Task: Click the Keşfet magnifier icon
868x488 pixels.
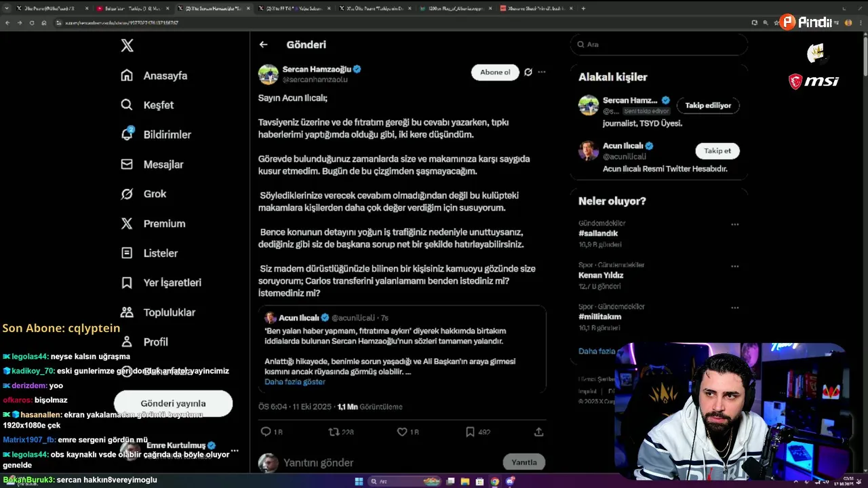Action: click(x=127, y=105)
